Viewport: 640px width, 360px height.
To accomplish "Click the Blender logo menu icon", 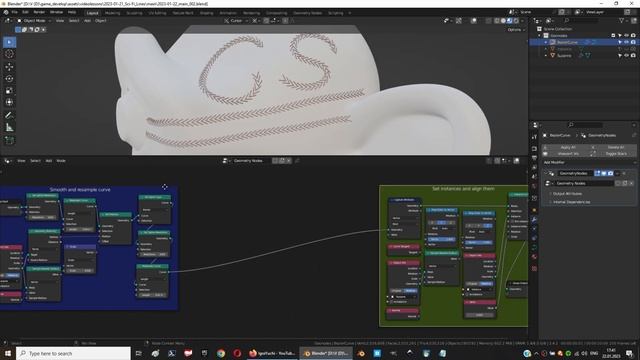I will (x=6, y=13).
